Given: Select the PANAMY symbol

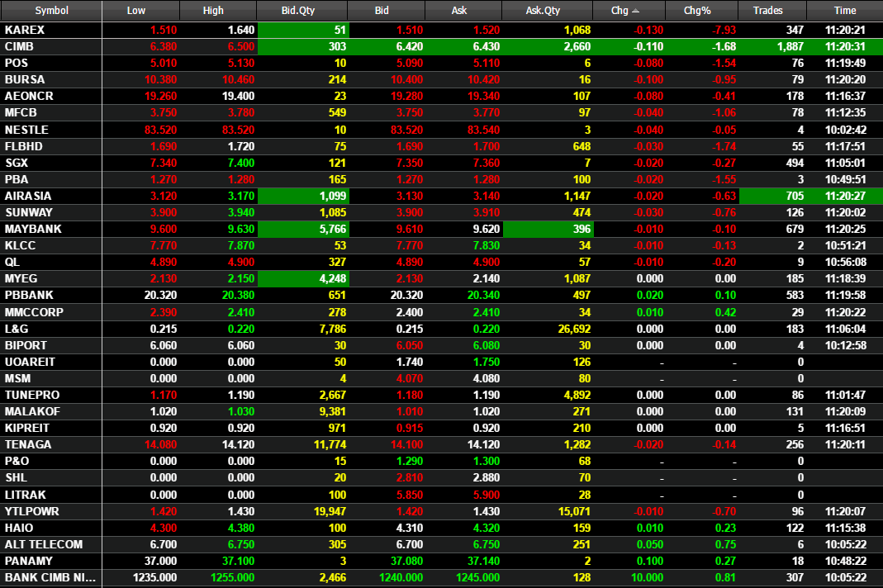Looking at the screenshot, I should (29, 561).
